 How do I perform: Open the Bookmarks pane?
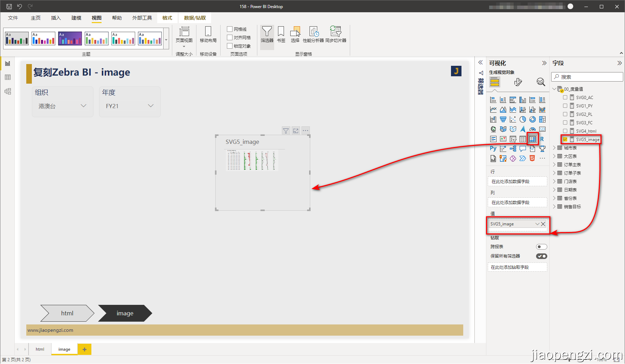click(281, 34)
